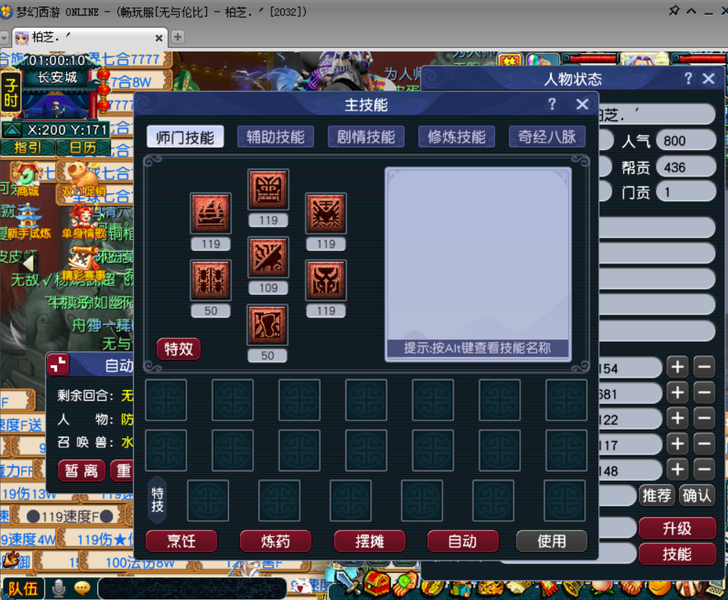Open the 商城 shop icon
This screenshot has height=600, width=728.
(x=27, y=179)
